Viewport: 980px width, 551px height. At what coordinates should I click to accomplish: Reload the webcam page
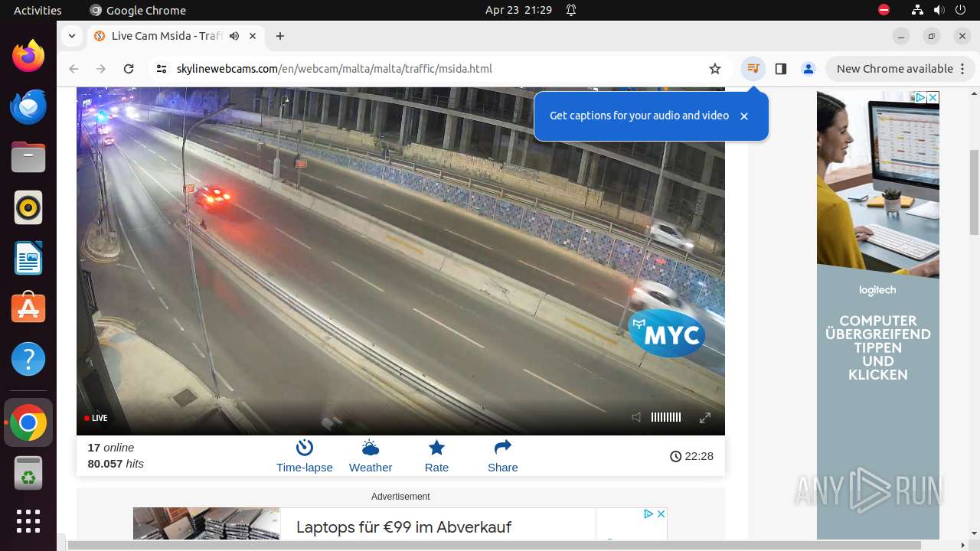point(129,69)
